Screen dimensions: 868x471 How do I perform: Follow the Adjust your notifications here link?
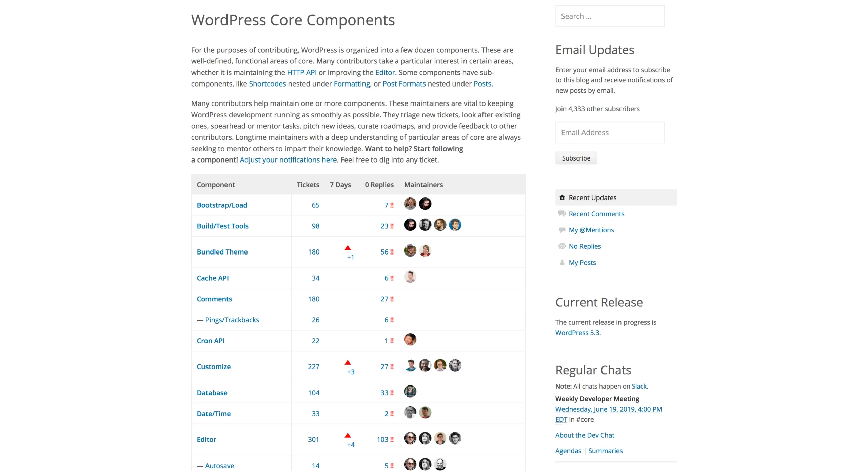[x=288, y=160]
